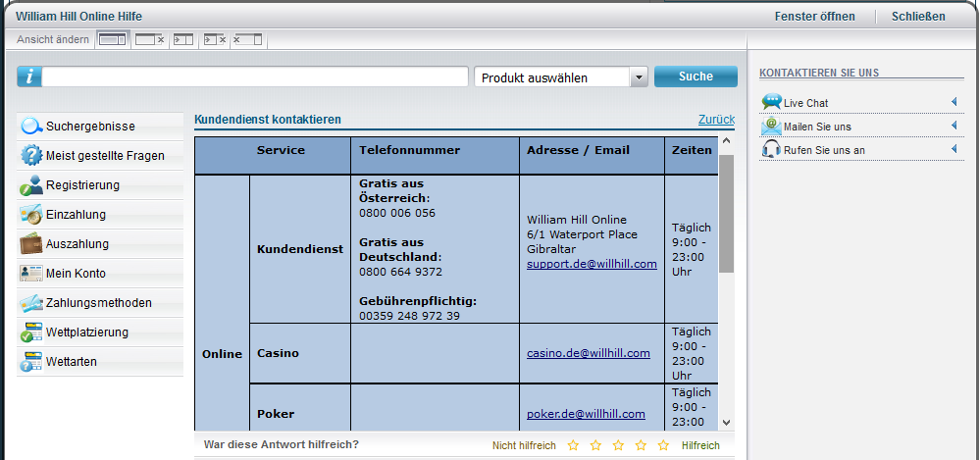Open Auszahlung help topic
The height and width of the screenshot is (460, 980).
100,244
